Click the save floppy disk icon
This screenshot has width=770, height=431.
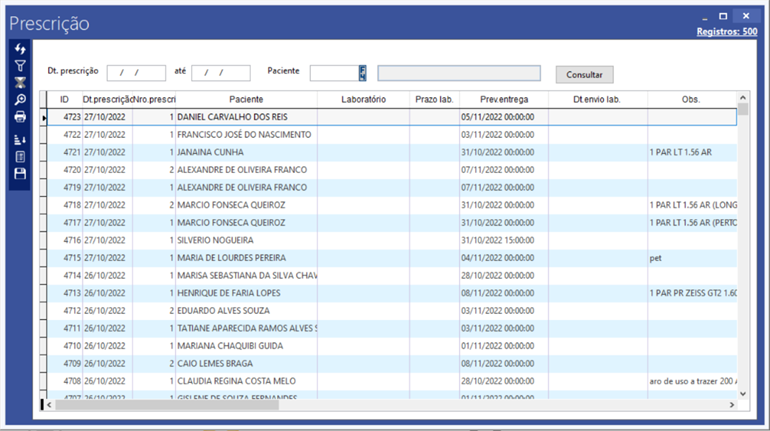[20, 174]
